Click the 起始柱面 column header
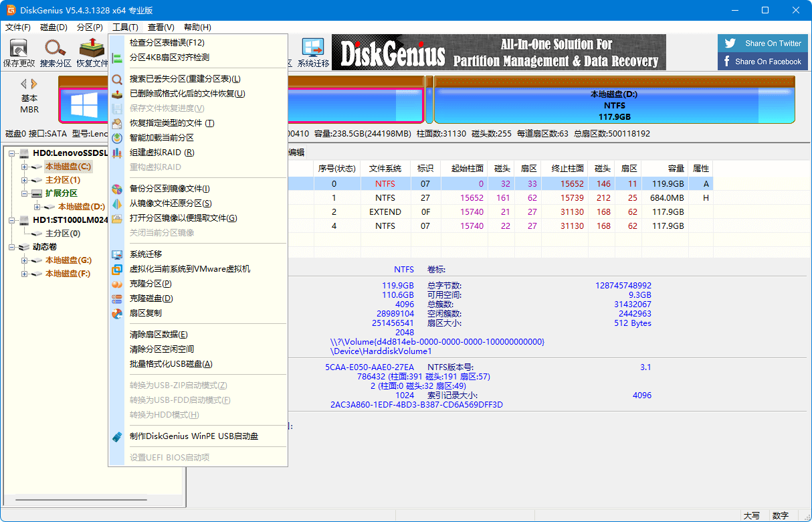The width and height of the screenshot is (812, 522). [x=465, y=169]
